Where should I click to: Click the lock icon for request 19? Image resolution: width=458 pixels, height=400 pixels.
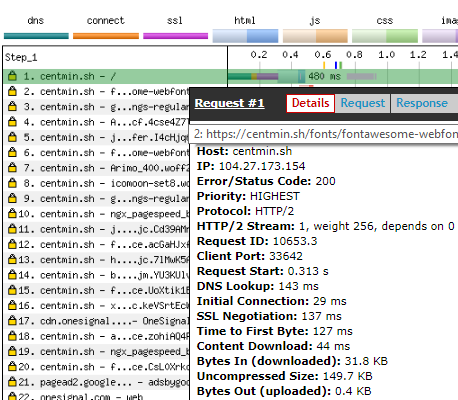pos(12,351)
